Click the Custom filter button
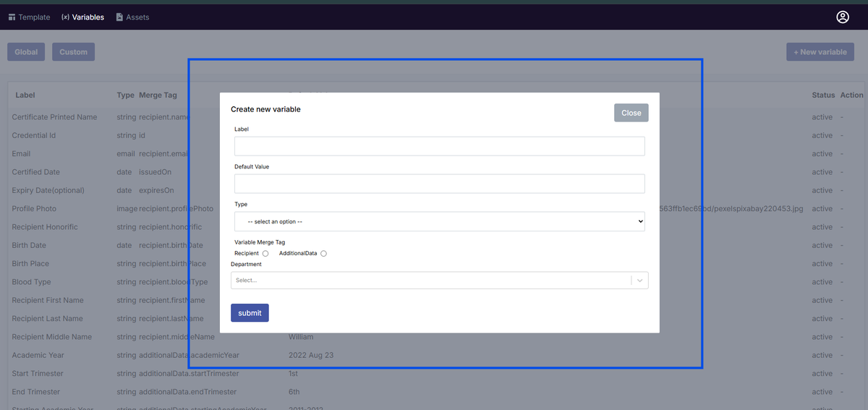The image size is (868, 410). pos(73,52)
